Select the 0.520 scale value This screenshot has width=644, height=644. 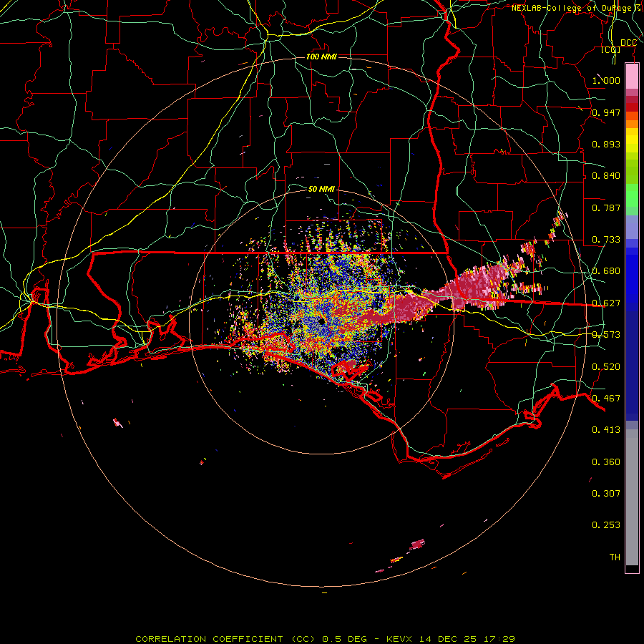606,367
